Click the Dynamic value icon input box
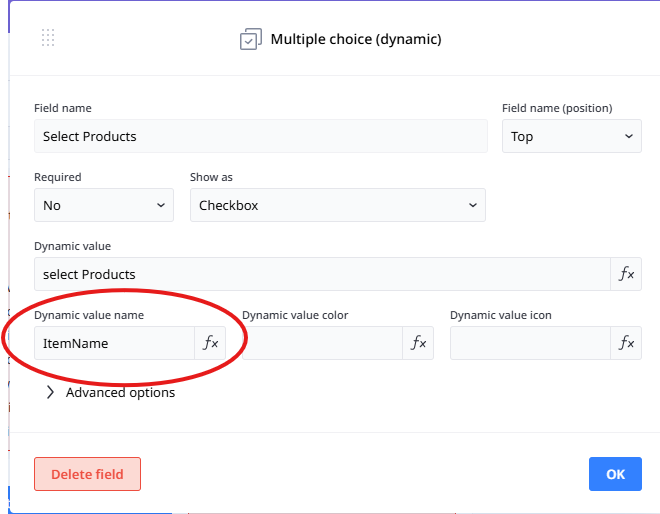Viewport: 660px width, 514px height. coord(529,343)
